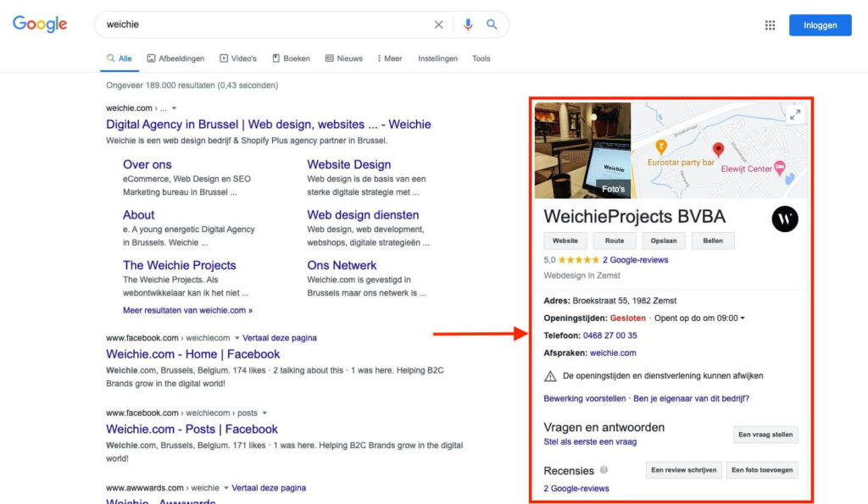
Task: Open search Tools
Action: click(x=481, y=58)
